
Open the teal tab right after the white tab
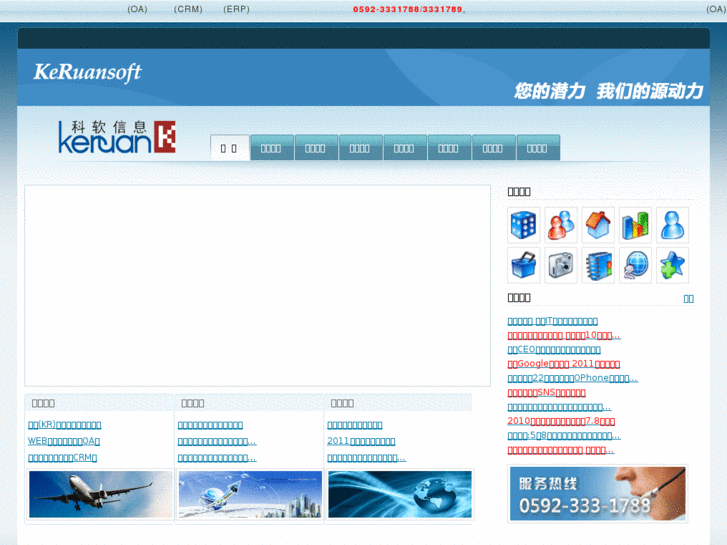(x=272, y=148)
